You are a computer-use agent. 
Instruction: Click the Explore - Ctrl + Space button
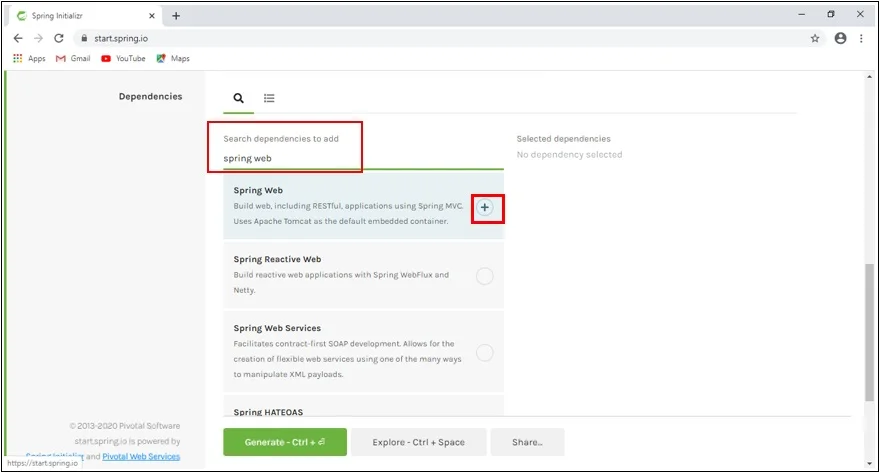click(419, 442)
